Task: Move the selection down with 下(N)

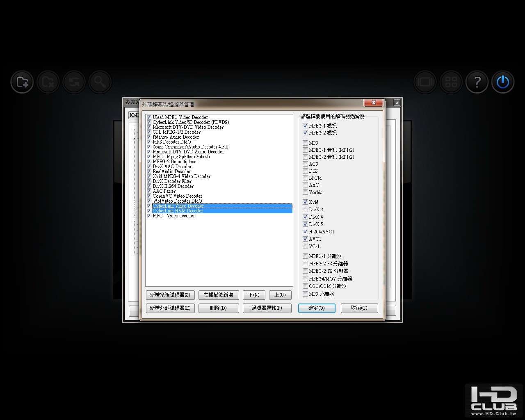Action: point(254,295)
